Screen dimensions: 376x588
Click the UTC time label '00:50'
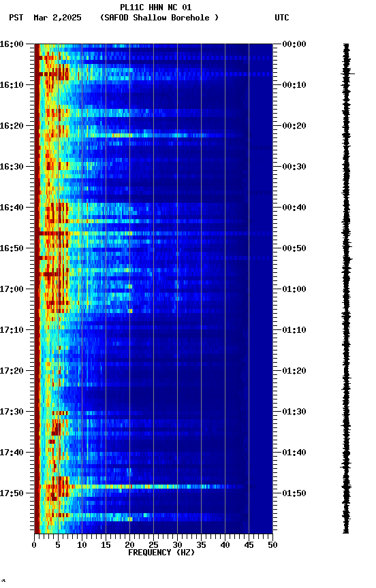[294, 248]
